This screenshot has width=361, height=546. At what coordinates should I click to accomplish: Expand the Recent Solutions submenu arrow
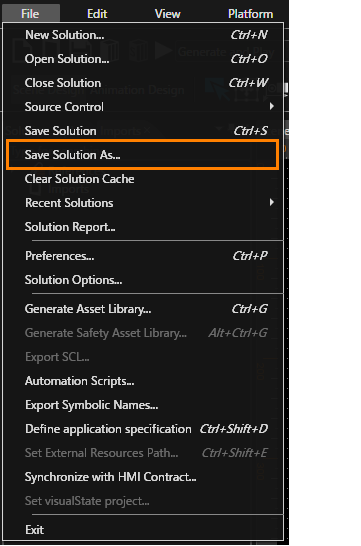click(272, 203)
